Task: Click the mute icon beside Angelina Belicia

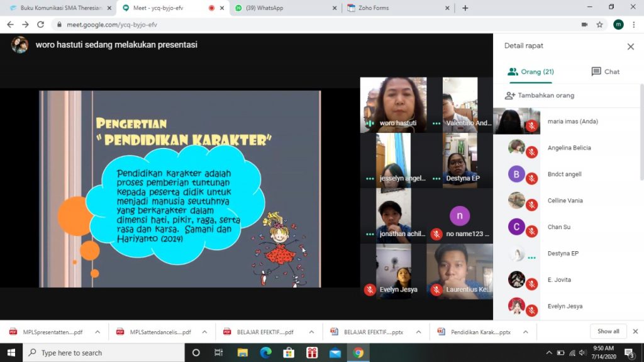Action: [x=531, y=152]
